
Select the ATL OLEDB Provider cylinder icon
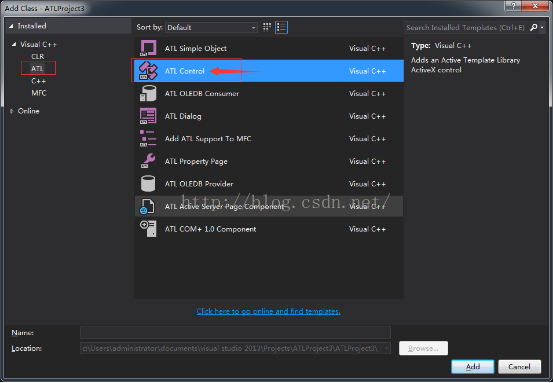click(x=148, y=183)
